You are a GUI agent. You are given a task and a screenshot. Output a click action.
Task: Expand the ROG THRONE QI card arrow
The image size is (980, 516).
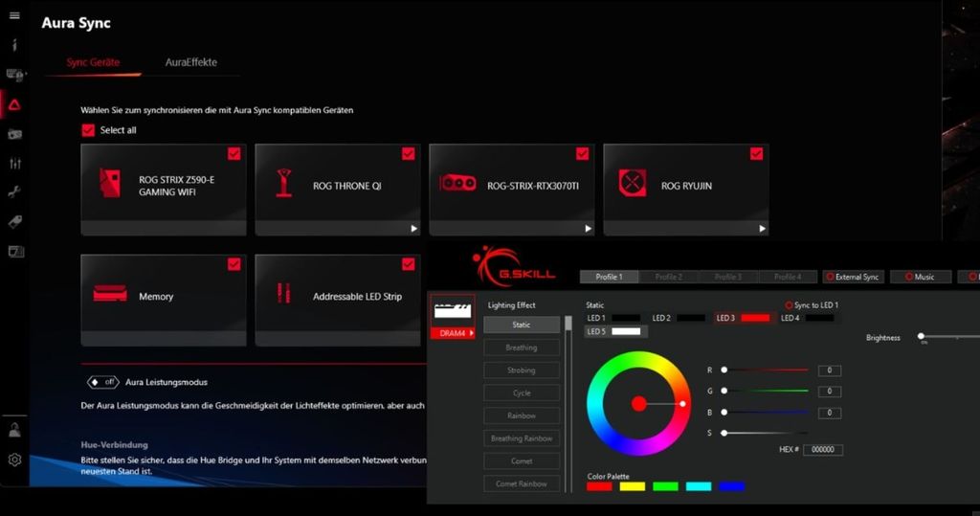tap(413, 228)
